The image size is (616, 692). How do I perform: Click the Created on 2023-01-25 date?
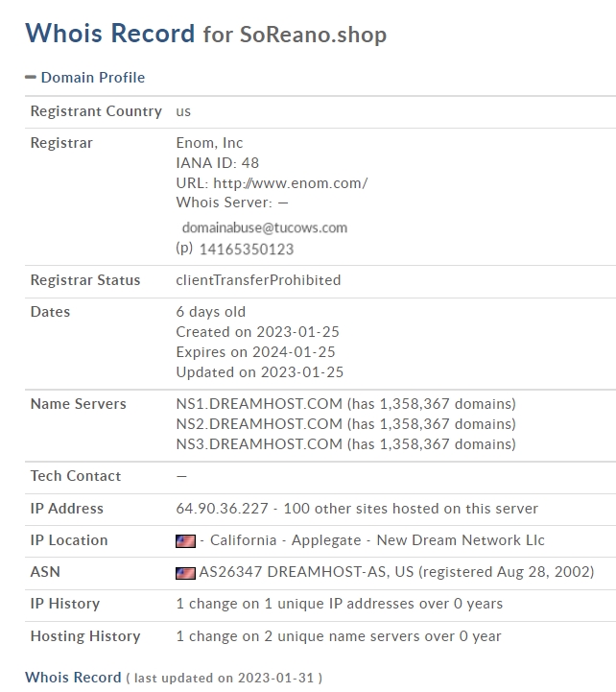tap(258, 332)
